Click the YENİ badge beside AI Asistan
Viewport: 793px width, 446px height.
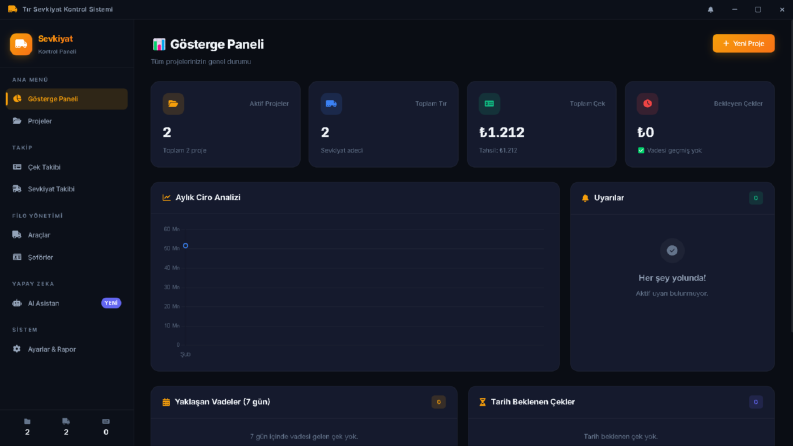111,303
